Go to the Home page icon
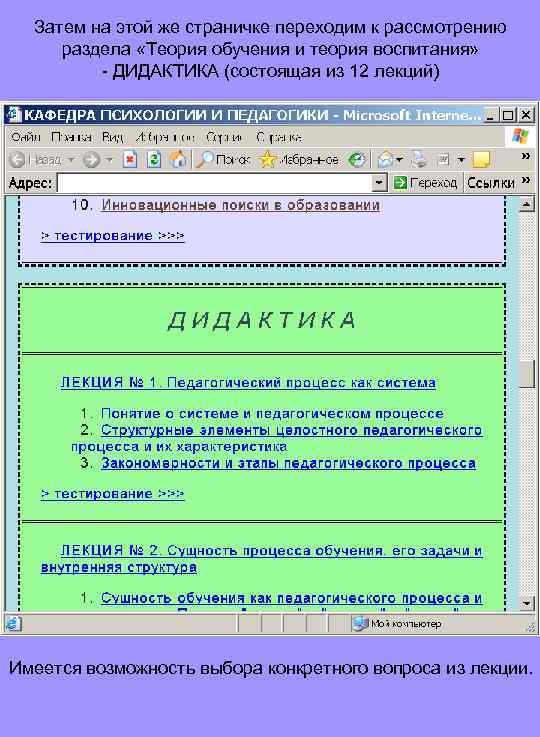The height and width of the screenshot is (737, 540). [178, 159]
